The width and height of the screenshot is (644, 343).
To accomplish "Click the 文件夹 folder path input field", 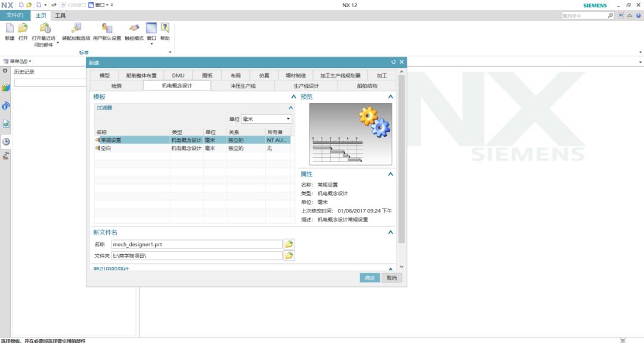I will (x=197, y=255).
